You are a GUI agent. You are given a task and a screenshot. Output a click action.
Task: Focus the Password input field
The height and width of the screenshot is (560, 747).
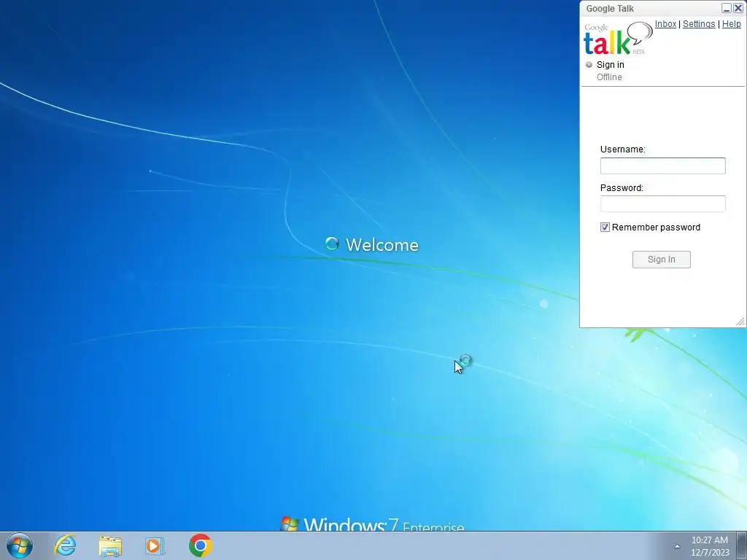662,204
